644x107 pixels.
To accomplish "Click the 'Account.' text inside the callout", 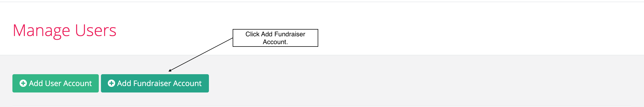I will point(275,42).
